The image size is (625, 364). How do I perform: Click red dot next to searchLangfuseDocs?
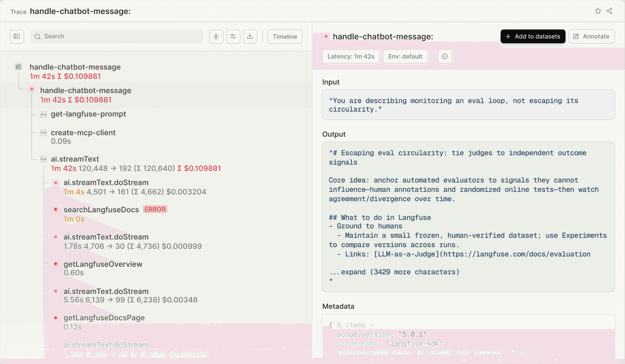pyautogui.click(x=56, y=209)
